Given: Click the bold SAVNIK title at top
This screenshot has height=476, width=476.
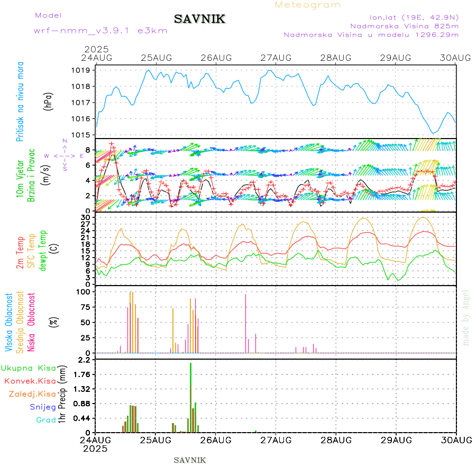Looking at the screenshot, I should [x=199, y=19].
